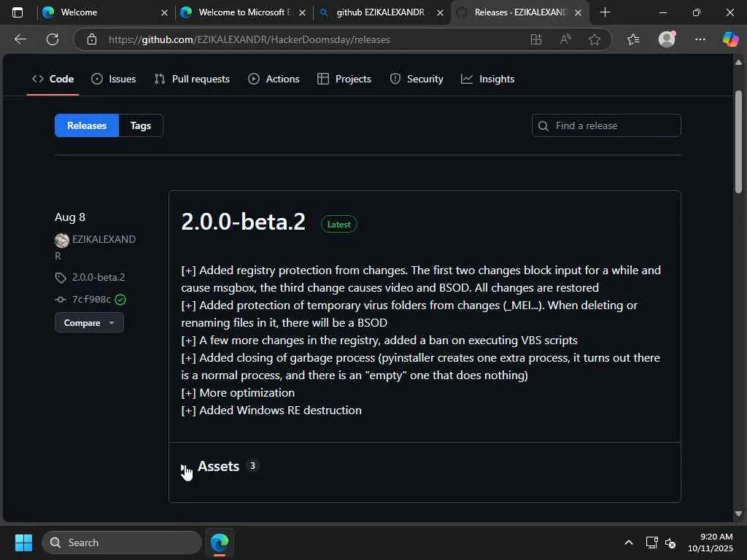The height and width of the screenshot is (560, 747).
Task: Open the Favorites list icon
Action: coord(633,39)
